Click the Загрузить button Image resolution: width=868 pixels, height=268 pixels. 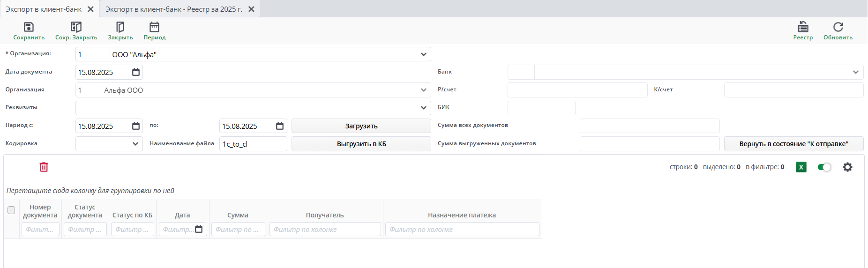pyautogui.click(x=361, y=126)
